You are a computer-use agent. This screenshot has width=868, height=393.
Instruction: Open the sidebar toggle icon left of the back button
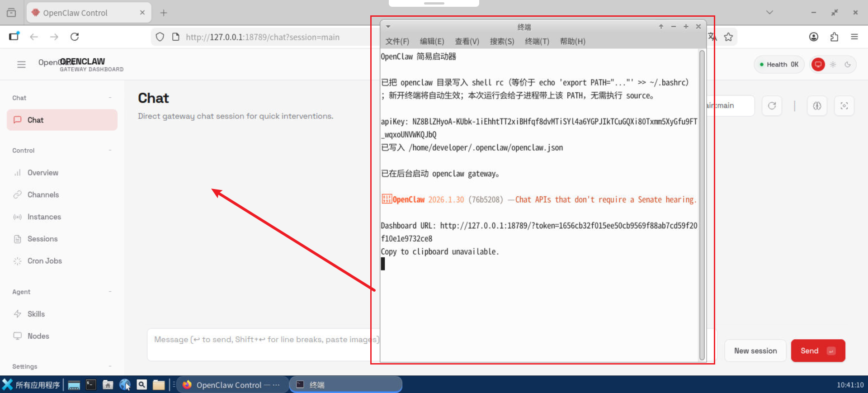14,37
